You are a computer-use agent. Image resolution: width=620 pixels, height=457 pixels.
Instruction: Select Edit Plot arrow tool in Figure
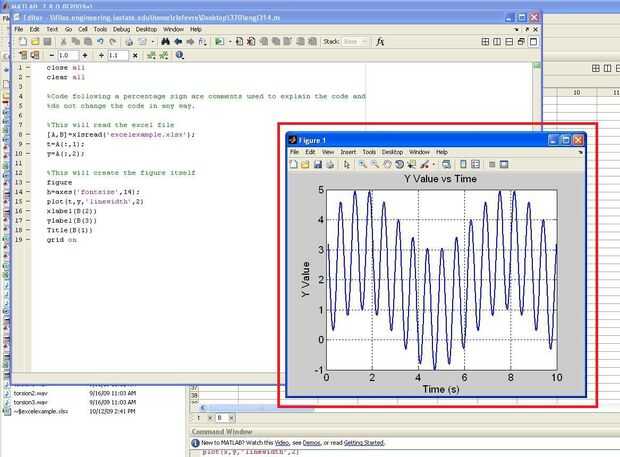pos(347,164)
